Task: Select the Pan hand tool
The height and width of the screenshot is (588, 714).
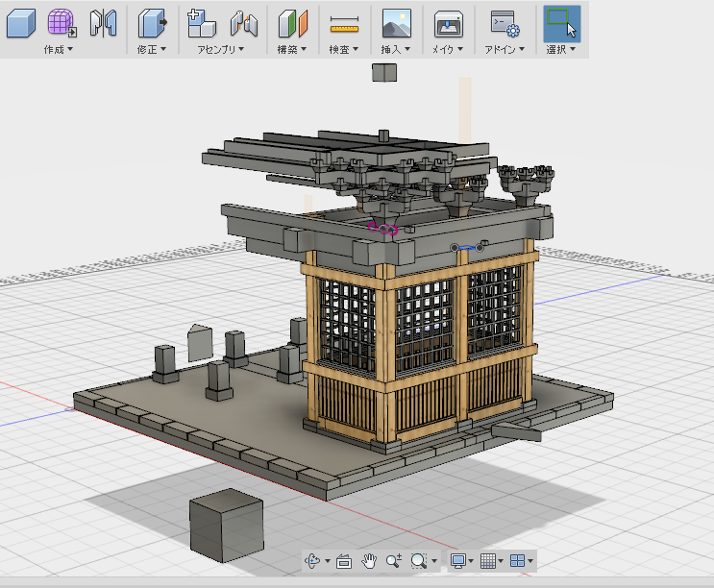Action: [369, 561]
